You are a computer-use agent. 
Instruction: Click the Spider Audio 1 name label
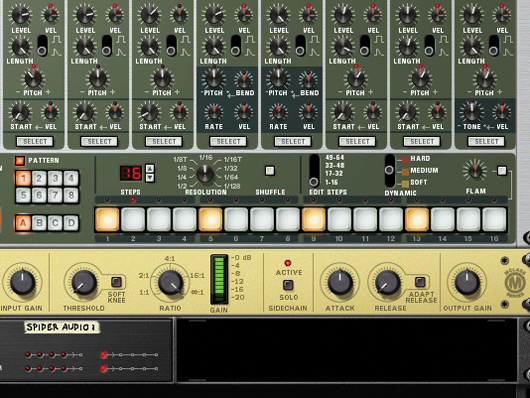click(x=62, y=327)
